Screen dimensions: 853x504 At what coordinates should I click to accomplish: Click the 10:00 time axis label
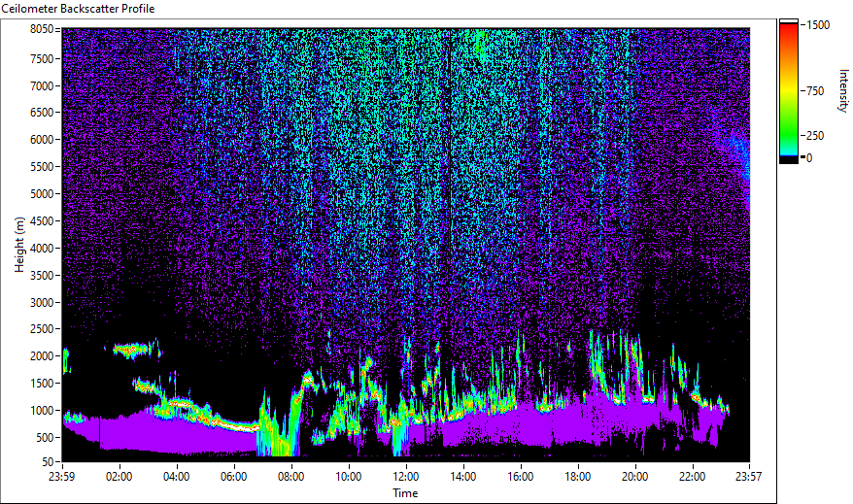348,477
